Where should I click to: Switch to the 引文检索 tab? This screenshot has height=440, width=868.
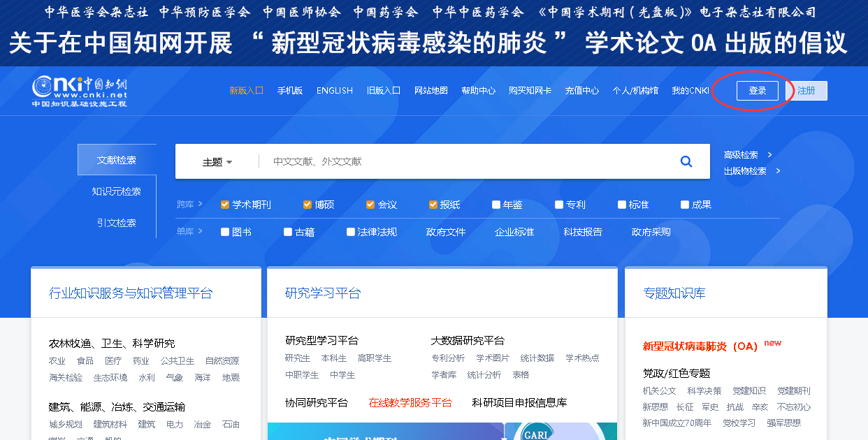pyautogui.click(x=116, y=223)
